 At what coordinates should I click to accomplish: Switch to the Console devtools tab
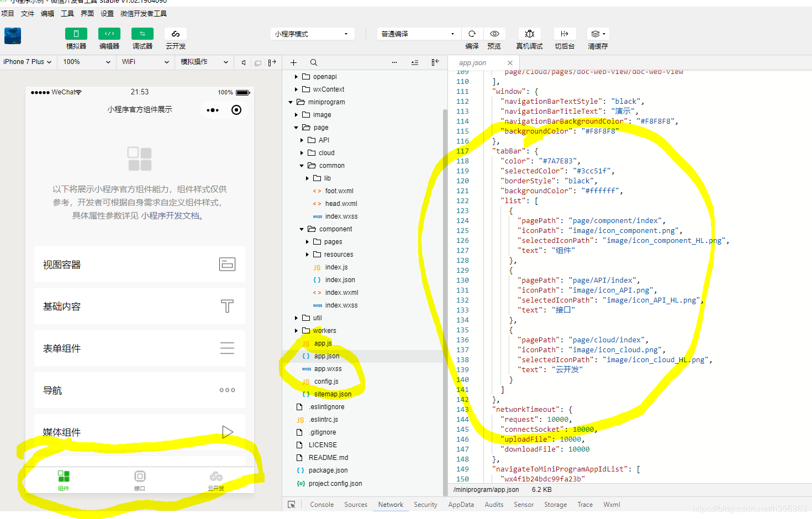click(x=322, y=505)
